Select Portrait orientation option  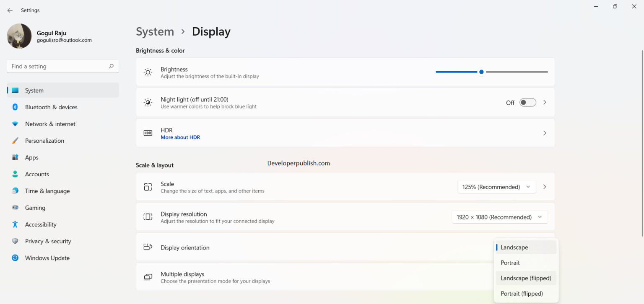pos(510,263)
